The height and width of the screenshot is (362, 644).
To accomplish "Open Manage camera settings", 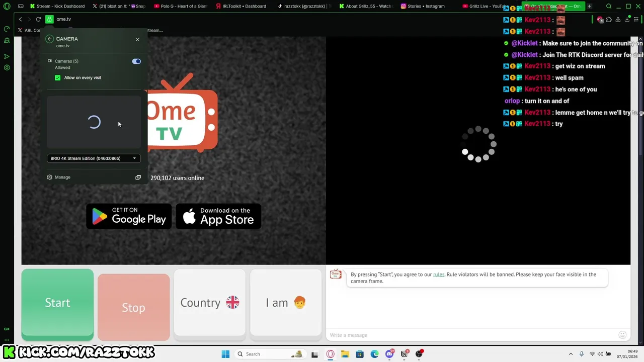I will click(x=59, y=177).
